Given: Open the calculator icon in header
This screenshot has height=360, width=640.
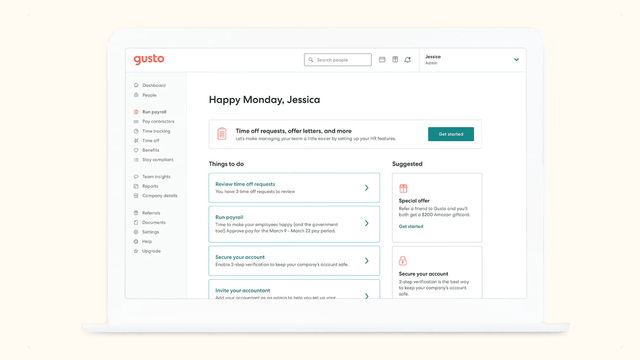Looking at the screenshot, I should (x=395, y=60).
